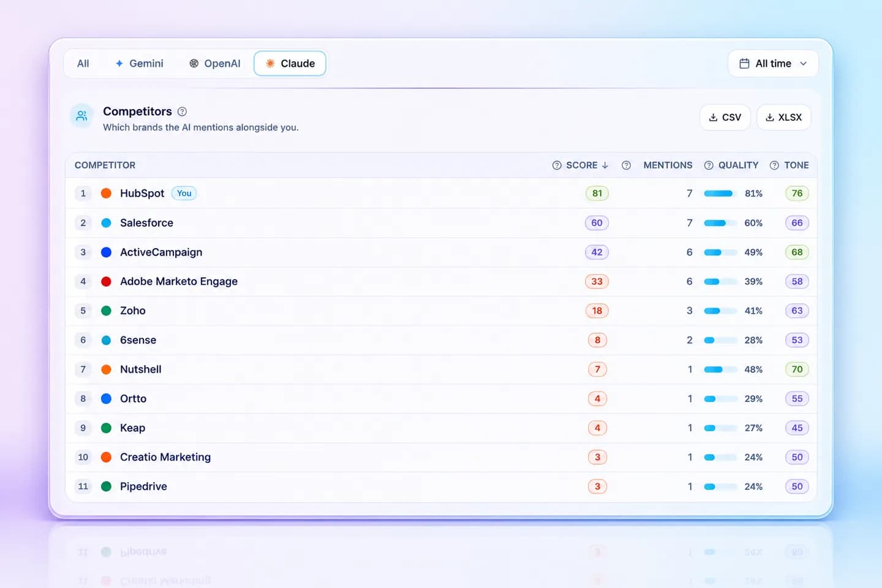This screenshot has height=588, width=882.
Task: Select the Claude tab
Action: click(290, 64)
